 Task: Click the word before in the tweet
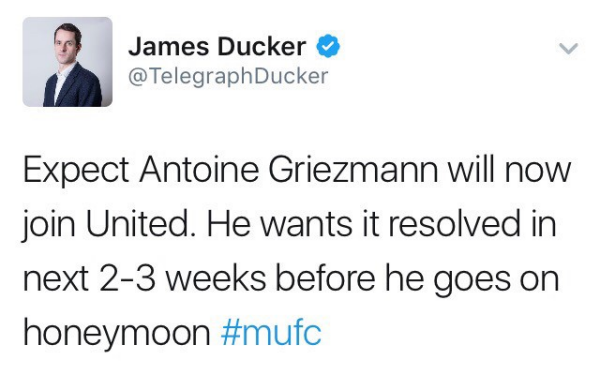[326, 278]
